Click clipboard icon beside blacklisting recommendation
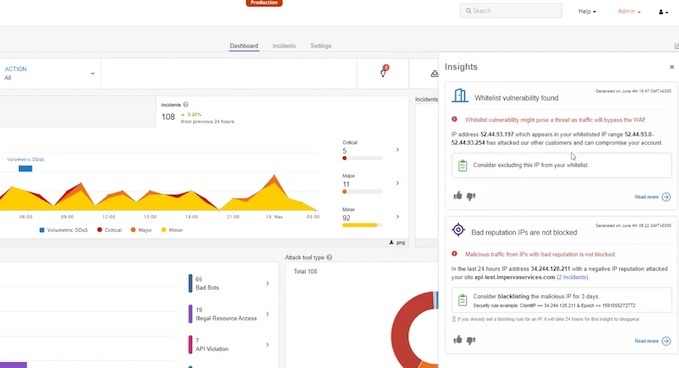The height and width of the screenshot is (368, 679). [x=462, y=300]
